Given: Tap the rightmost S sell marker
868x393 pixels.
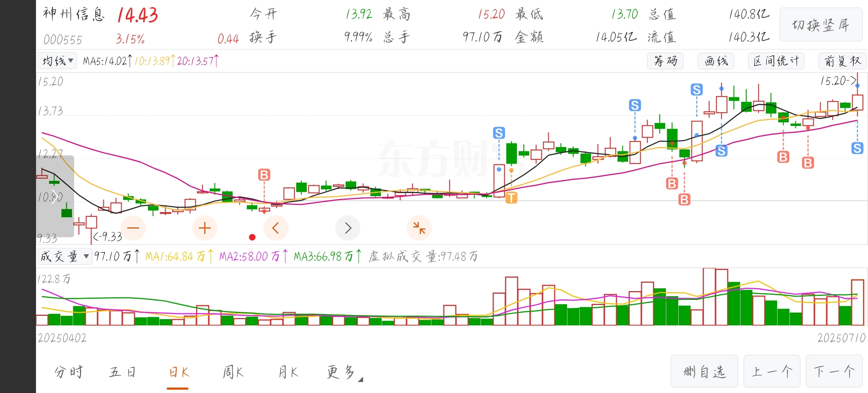Looking at the screenshot, I should [x=857, y=148].
